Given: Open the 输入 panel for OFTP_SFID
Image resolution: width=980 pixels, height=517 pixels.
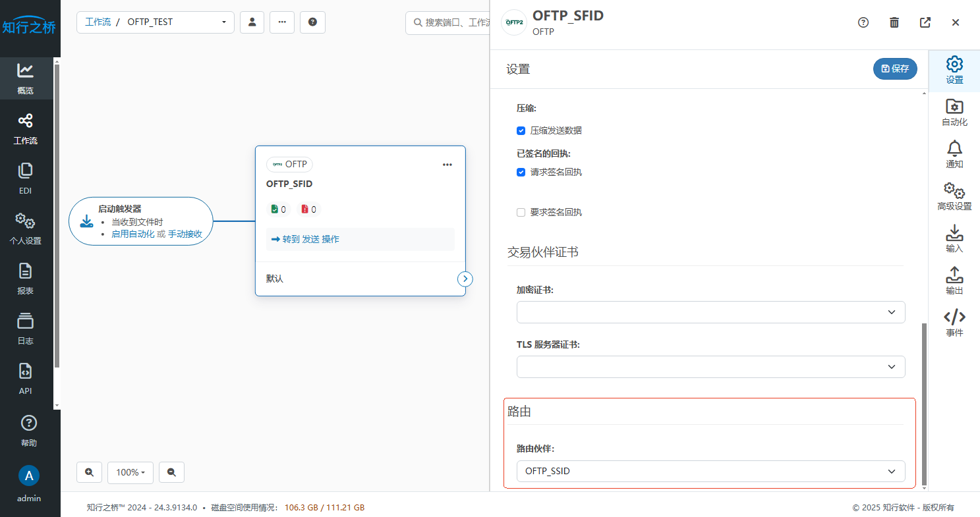Looking at the screenshot, I should click(x=954, y=238).
